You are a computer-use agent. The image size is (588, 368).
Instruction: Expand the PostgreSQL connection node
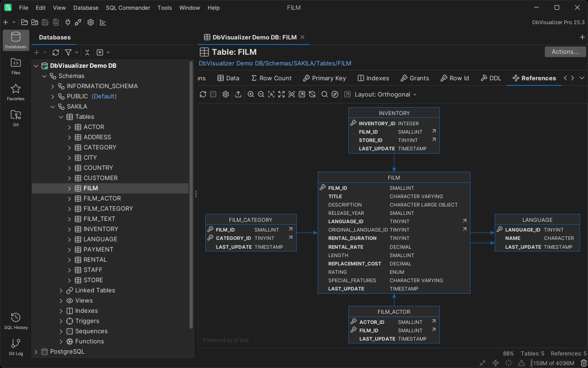[x=36, y=352]
